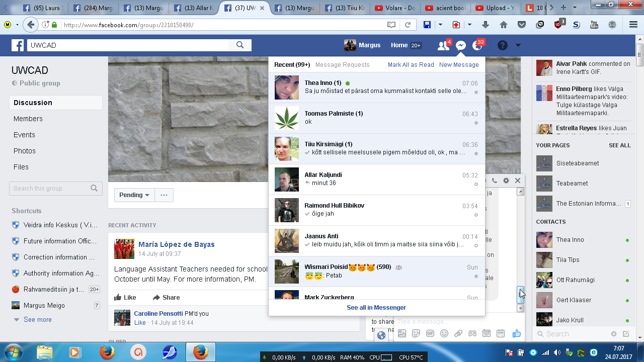
Task: Compose a new message from chat sidebar
Action: pyautogui.click(x=626, y=334)
